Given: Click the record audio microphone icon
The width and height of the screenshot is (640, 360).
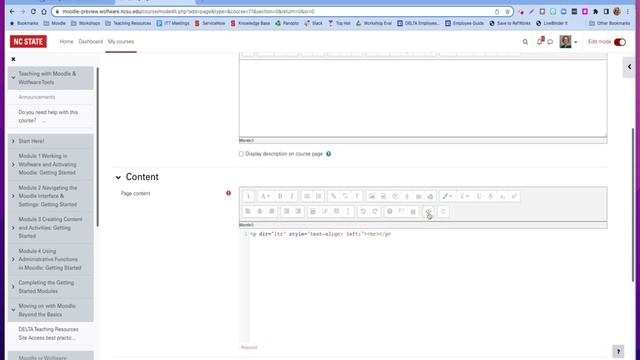Looking at the screenshot, I should pos(407,196).
